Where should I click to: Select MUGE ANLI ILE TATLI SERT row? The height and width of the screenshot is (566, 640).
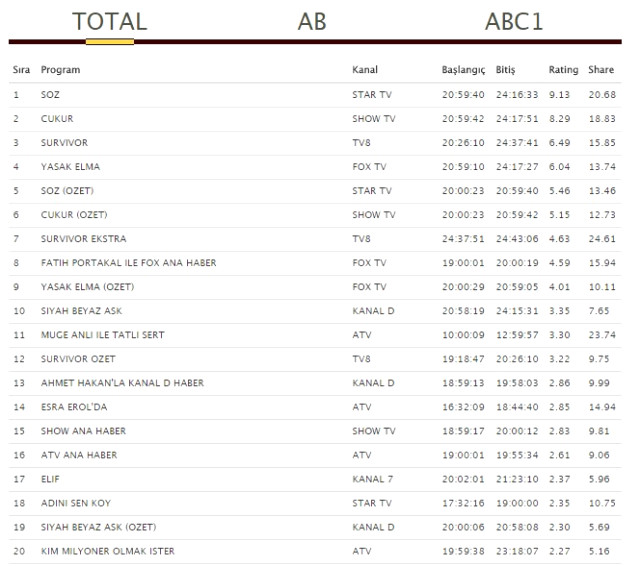tap(102, 335)
